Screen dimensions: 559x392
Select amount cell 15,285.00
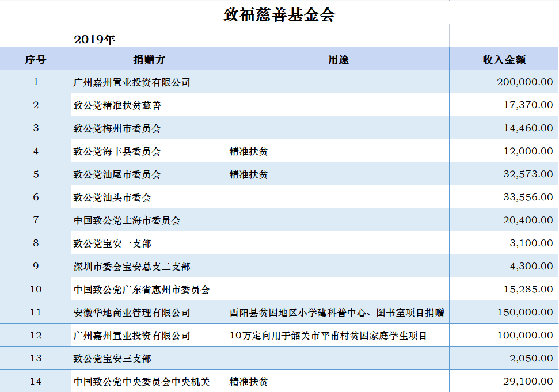click(504, 289)
